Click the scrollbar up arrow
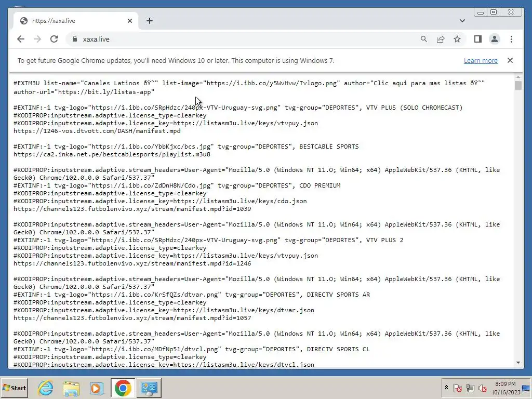Screen dimensions: 532x399 (x=518, y=77)
